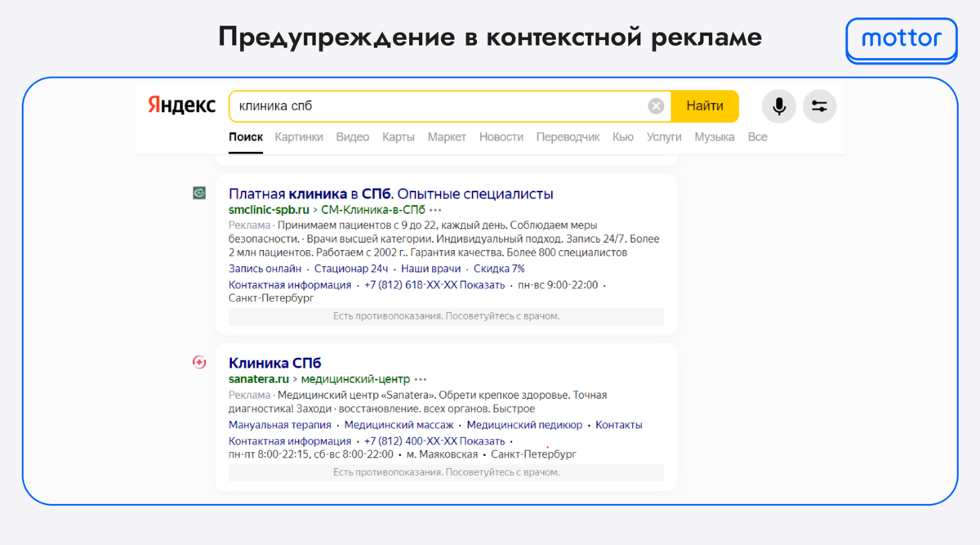Expand the Все services tab

point(758,137)
